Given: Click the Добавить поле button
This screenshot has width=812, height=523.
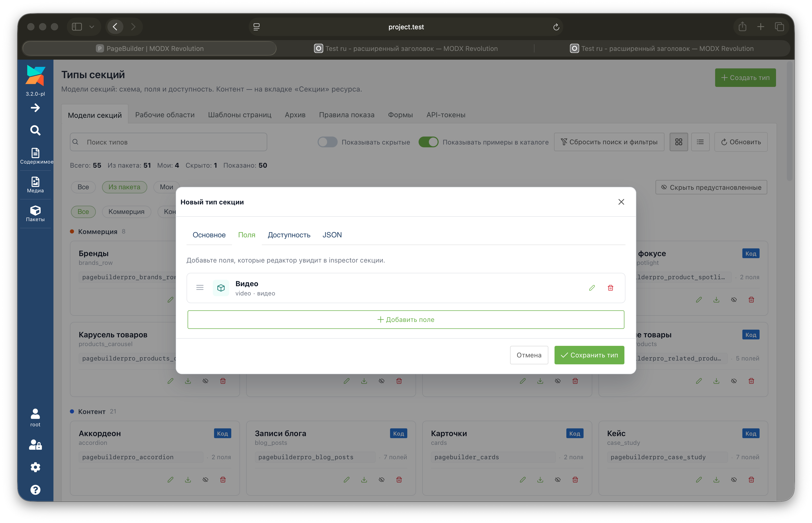Looking at the screenshot, I should (406, 320).
